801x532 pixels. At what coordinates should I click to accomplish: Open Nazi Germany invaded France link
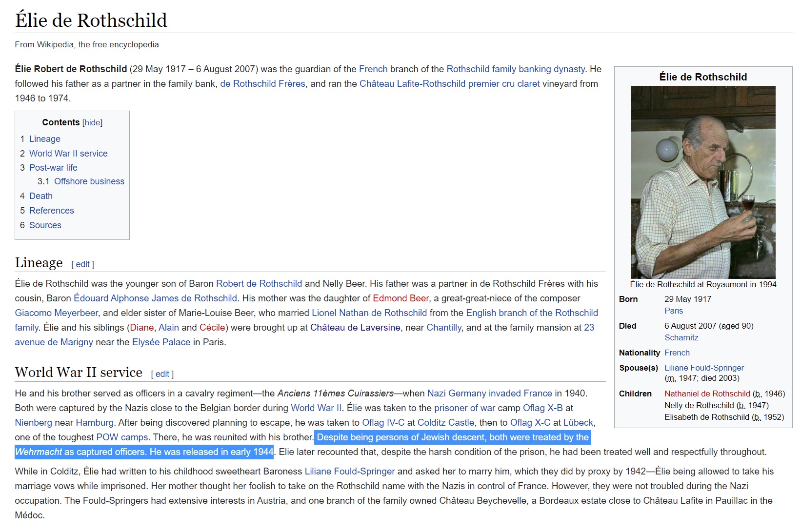(x=490, y=394)
